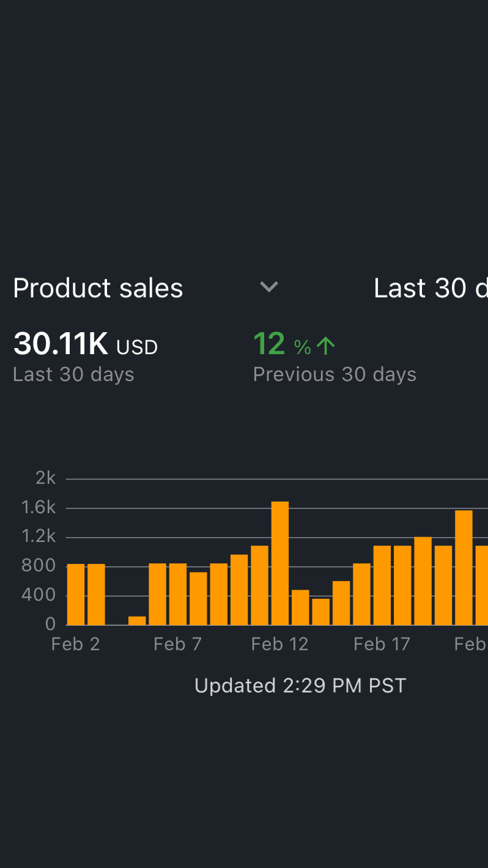488x868 pixels.
Task: Open the Product sales metric dropdown
Action: tap(98, 288)
